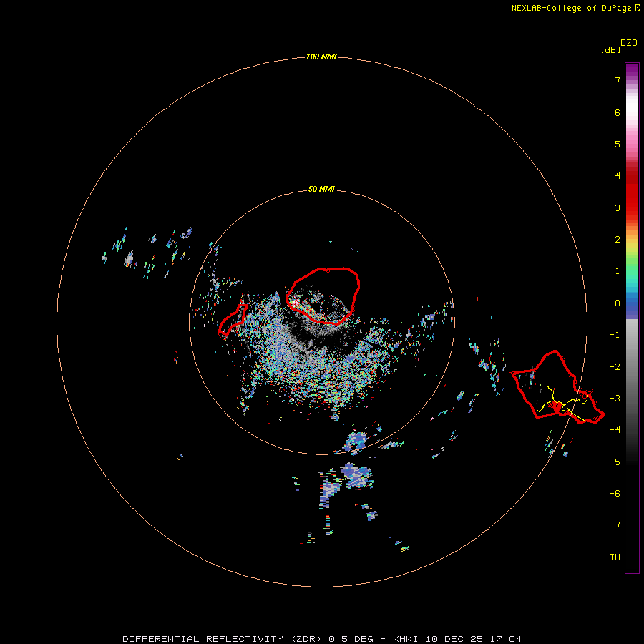644x644 pixels.
Task: Click the [dB] units label
Action: click(x=611, y=50)
